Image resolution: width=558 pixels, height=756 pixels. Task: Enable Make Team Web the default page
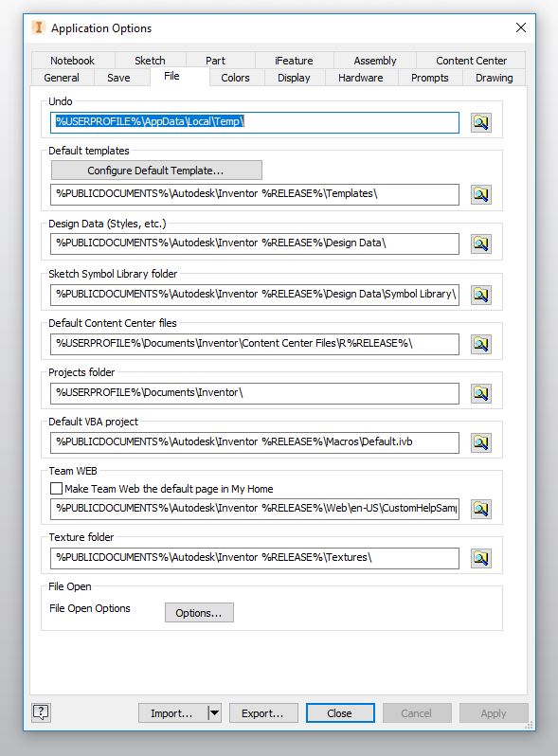(x=57, y=489)
